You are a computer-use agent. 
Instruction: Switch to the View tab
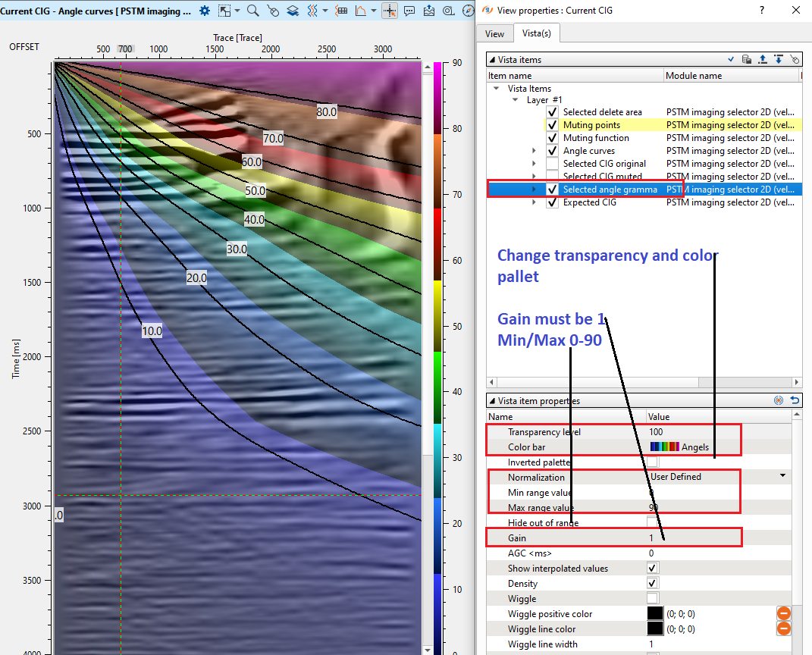(494, 34)
